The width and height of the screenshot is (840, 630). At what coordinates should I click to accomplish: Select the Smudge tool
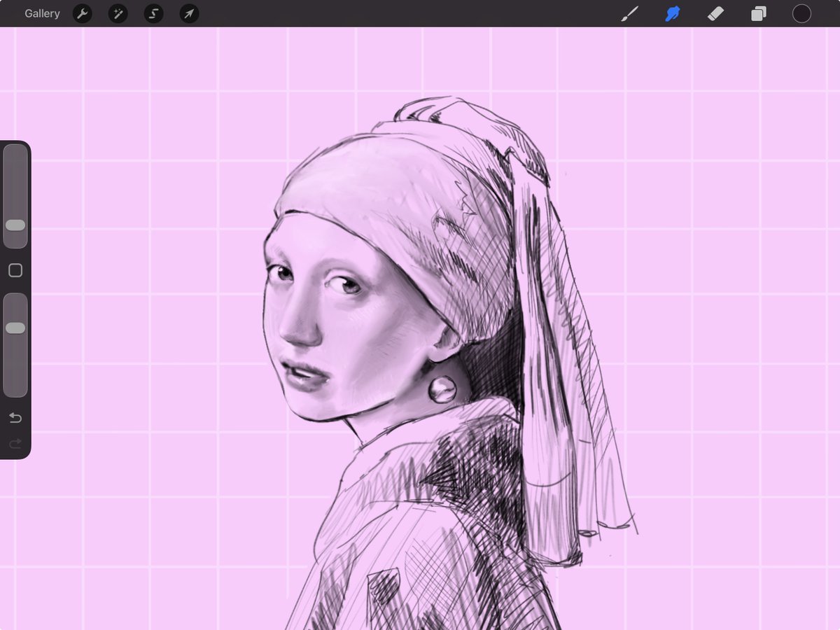(673, 13)
